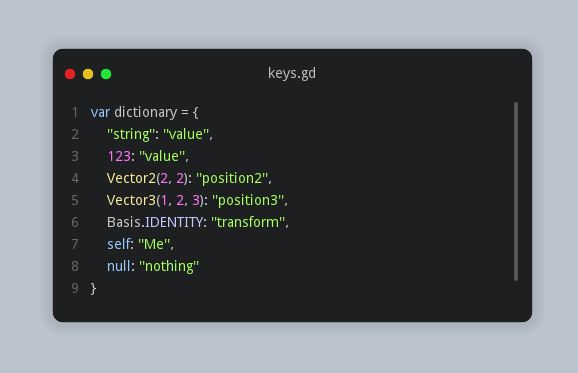This screenshot has width=578, height=373.
Task: Click line number 9 in the gutter
Action: [75, 288]
